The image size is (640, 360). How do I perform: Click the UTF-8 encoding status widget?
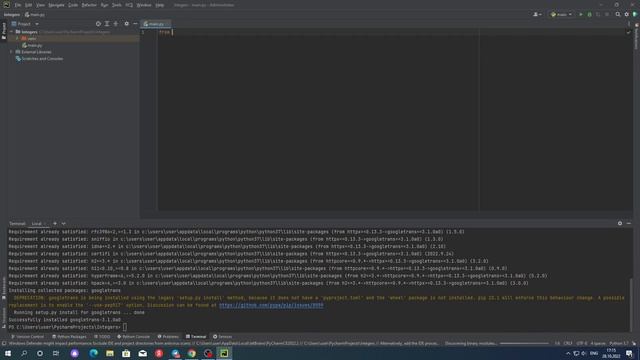click(582, 344)
